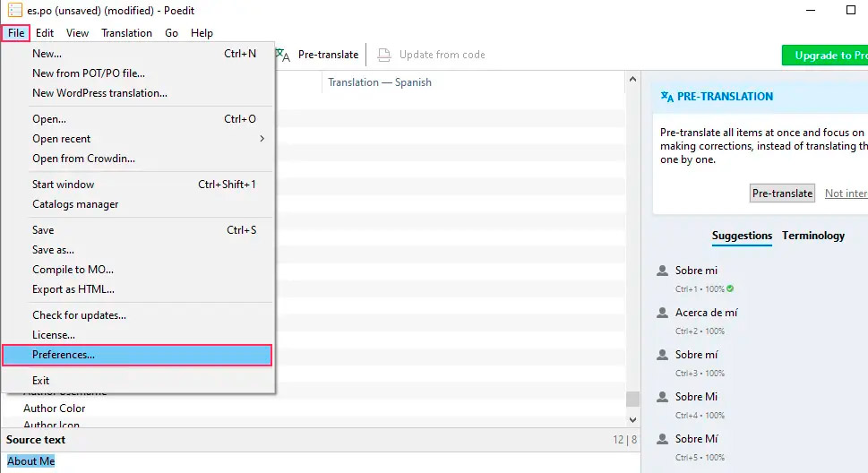Click the 'Not interested' link
The image size is (868, 473).
coord(846,193)
